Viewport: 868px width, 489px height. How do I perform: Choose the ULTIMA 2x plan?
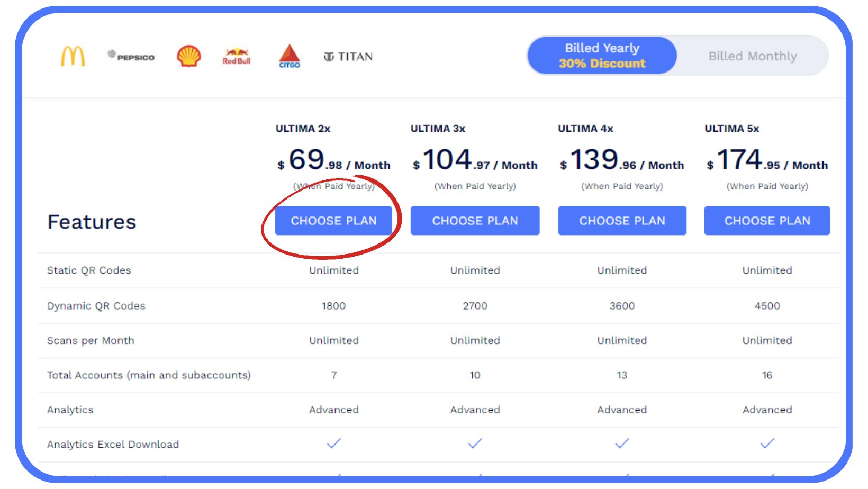pos(333,221)
